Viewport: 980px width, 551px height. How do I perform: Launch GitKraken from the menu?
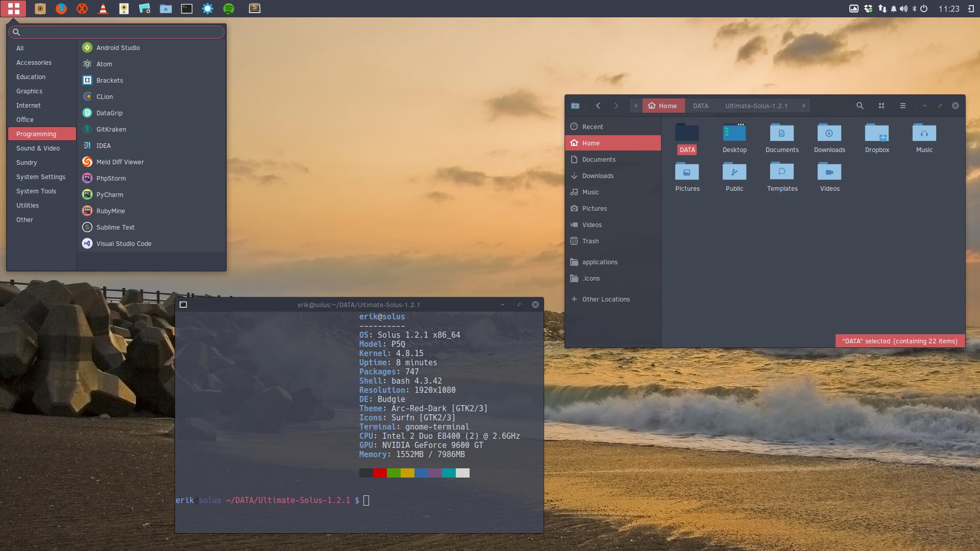[152, 129]
